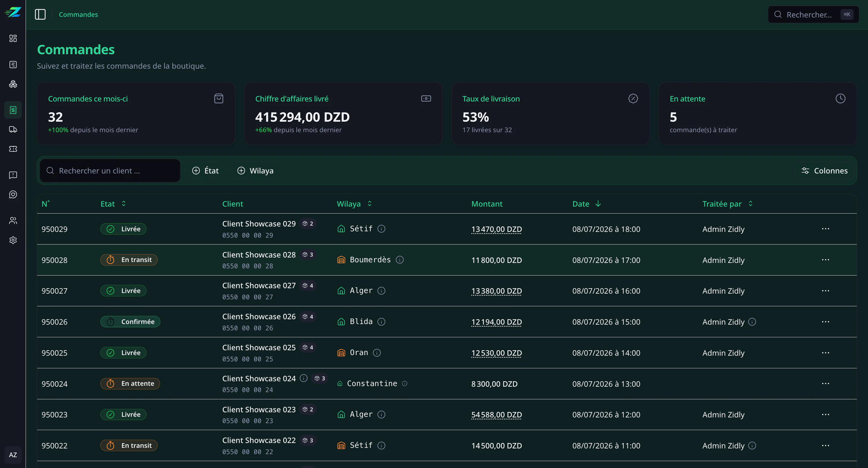Click the Montant column header
This screenshot has height=468, width=868.
click(x=486, y=204)
